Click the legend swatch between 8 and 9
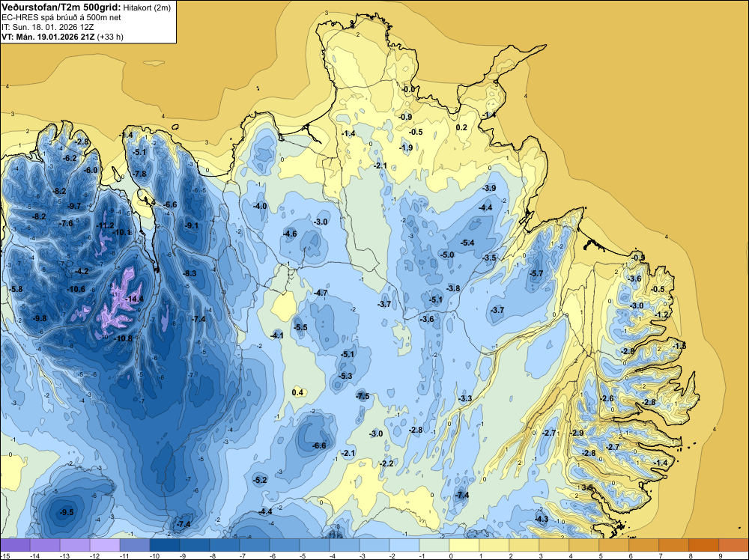Viewport: 749px width, 560px height. (703, 545)
